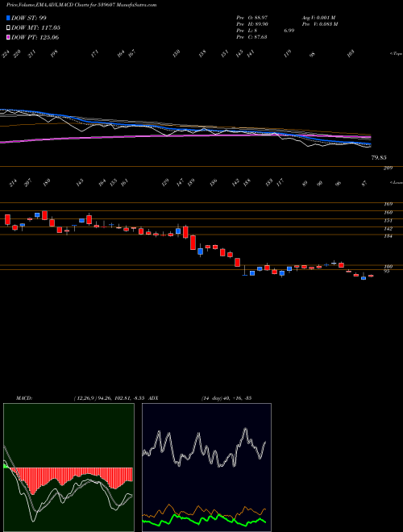Click the blue DOW ST legend swatch
Image resolution: width=403 pixels, height=532 pixels.
coord(9,18)
